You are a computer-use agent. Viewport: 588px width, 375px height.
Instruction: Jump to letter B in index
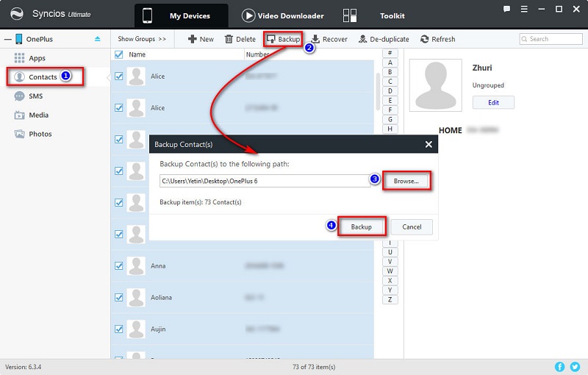(x=390, y=72)
